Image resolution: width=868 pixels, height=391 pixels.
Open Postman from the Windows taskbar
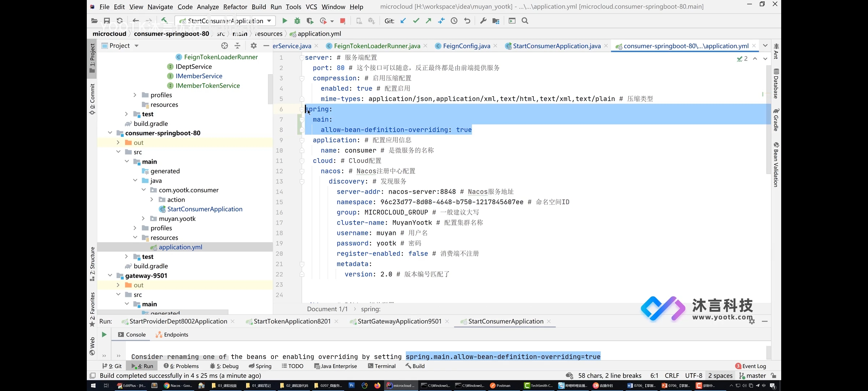point(500,386)
